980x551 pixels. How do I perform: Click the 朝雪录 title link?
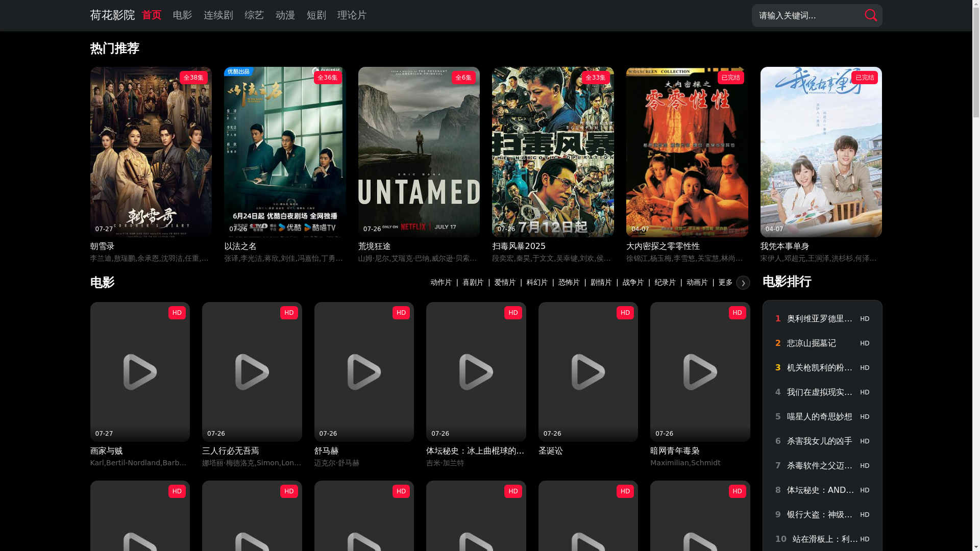click(x=102, y=246)
